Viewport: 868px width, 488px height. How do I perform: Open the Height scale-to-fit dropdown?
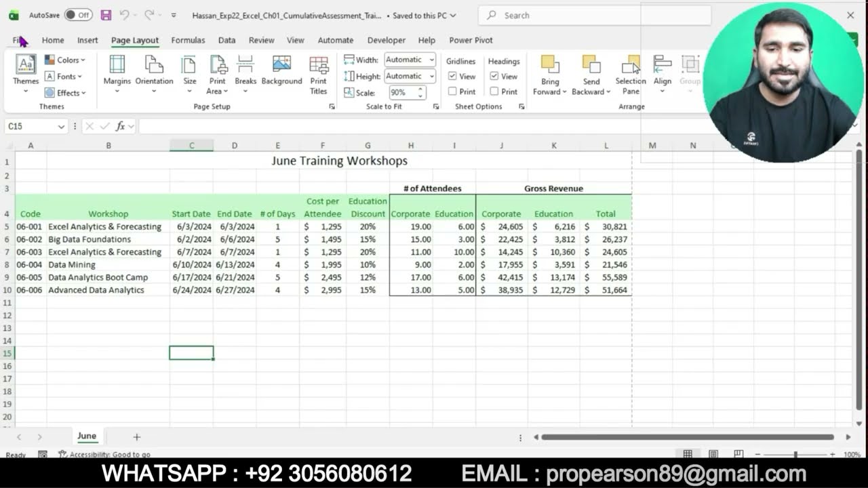pos(431,76)
